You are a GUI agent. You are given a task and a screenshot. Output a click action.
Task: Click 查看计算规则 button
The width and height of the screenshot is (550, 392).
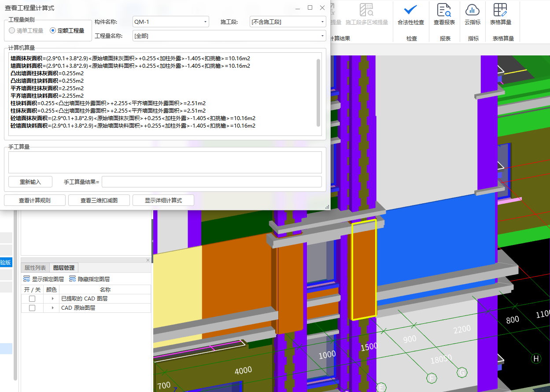pyautogui.click(x=35, y=200)
